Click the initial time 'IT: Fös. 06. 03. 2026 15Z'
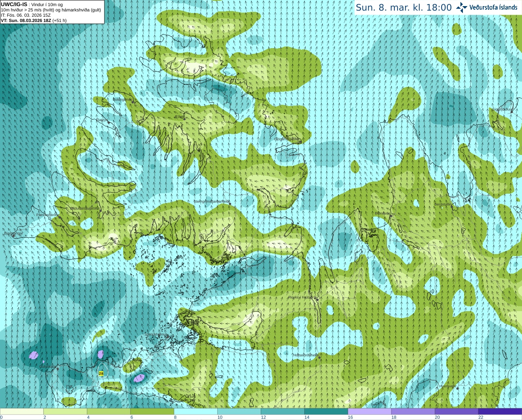The width and height of the screenshot is (522, 420). click(x=26, y=15)
